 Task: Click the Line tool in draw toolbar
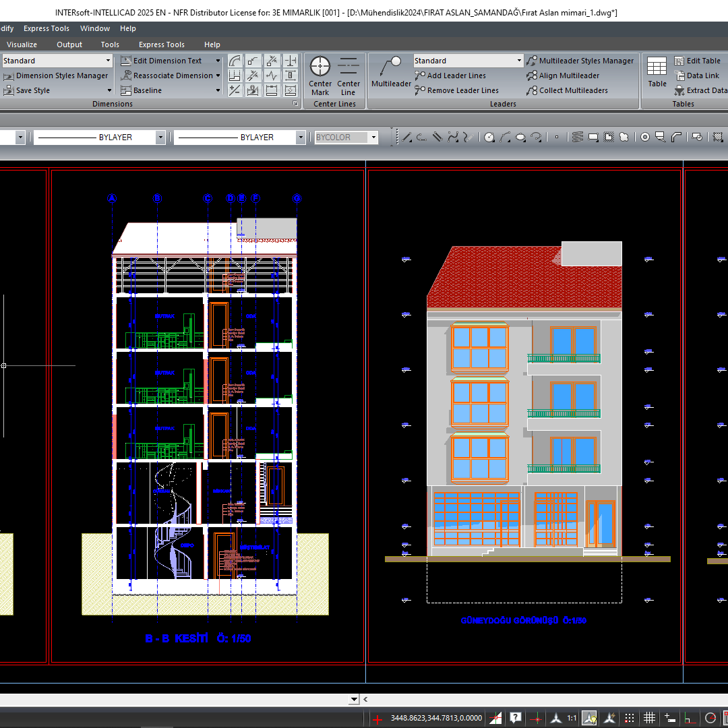point(406,137)
